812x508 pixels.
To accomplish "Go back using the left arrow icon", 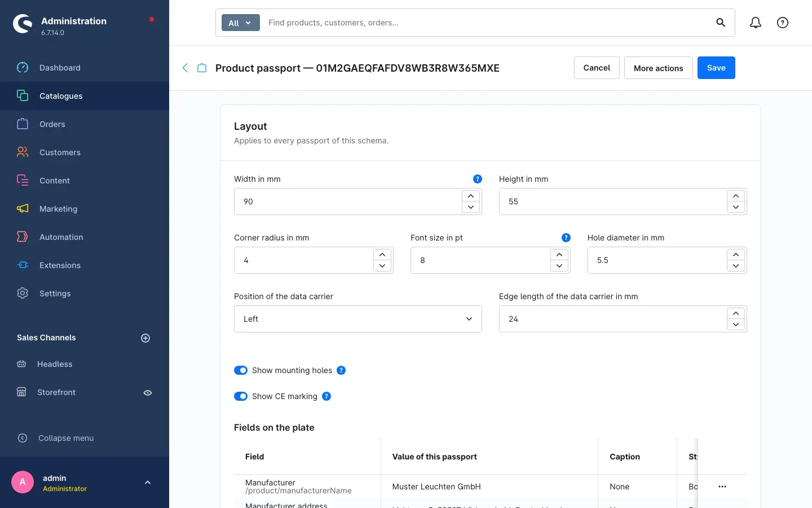I will [185, 68].
